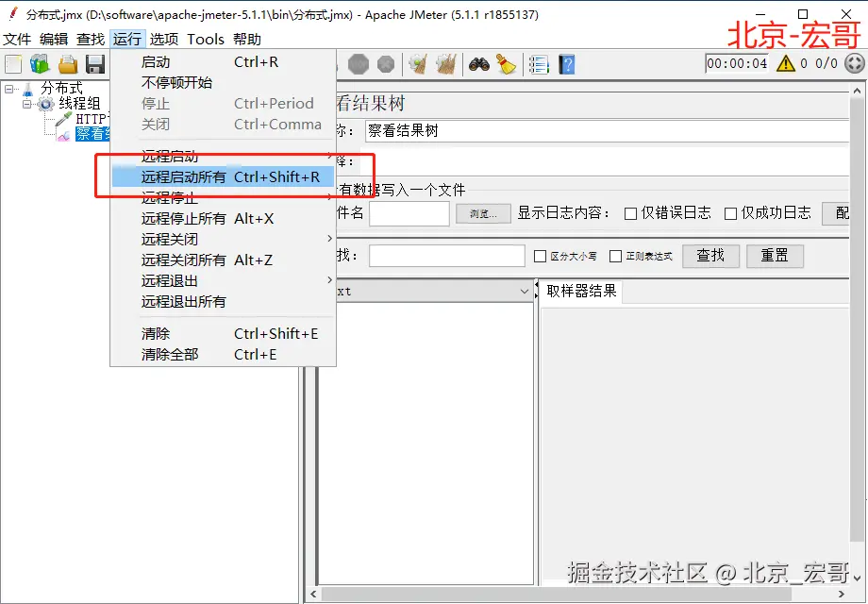Screen dimensions: 868x604
Task: Click the 查找 search button
Action: pos(710,256)
